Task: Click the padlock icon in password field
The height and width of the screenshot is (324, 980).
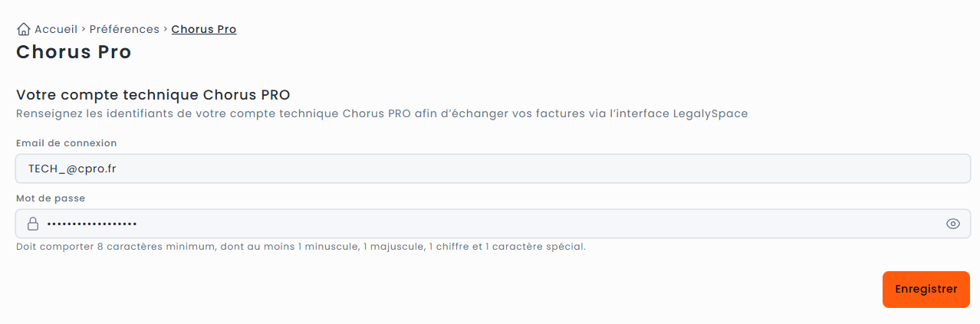Action: point(33,224)
